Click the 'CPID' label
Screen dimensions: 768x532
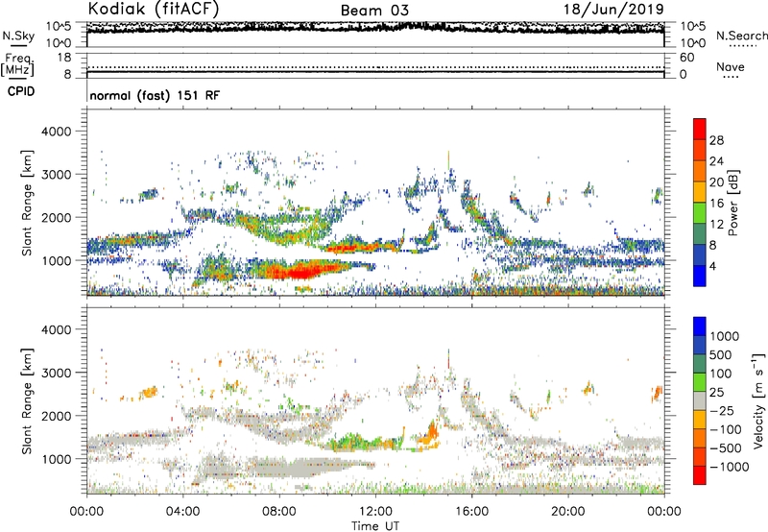pyautogui.click(x=21, y=91)
